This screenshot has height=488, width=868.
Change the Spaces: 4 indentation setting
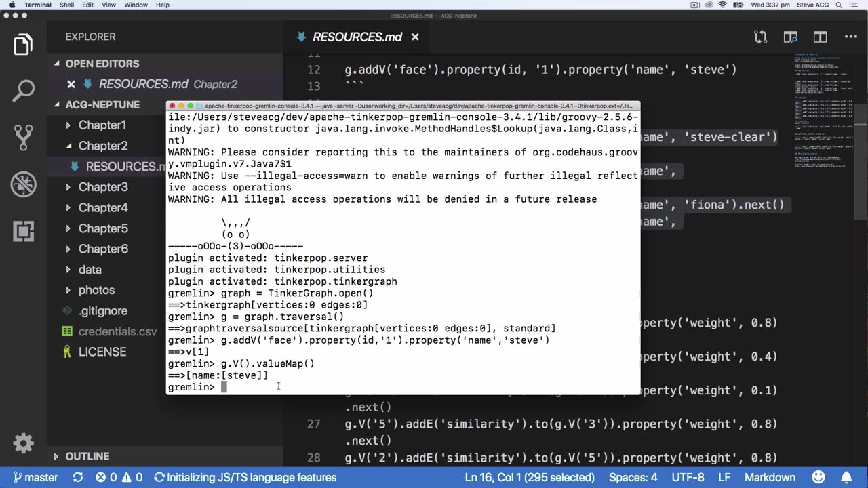click(633, 477)
